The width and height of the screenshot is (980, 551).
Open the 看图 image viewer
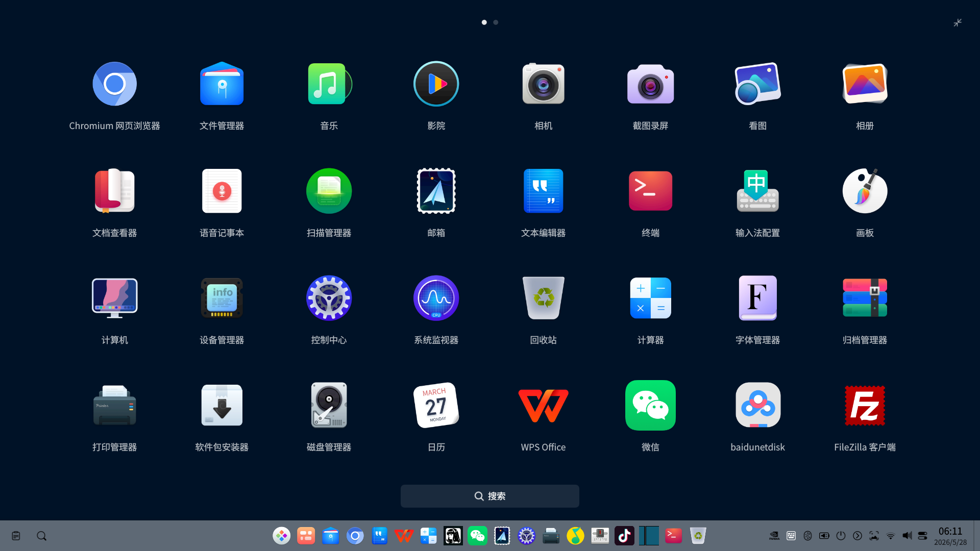pos(757,84)
